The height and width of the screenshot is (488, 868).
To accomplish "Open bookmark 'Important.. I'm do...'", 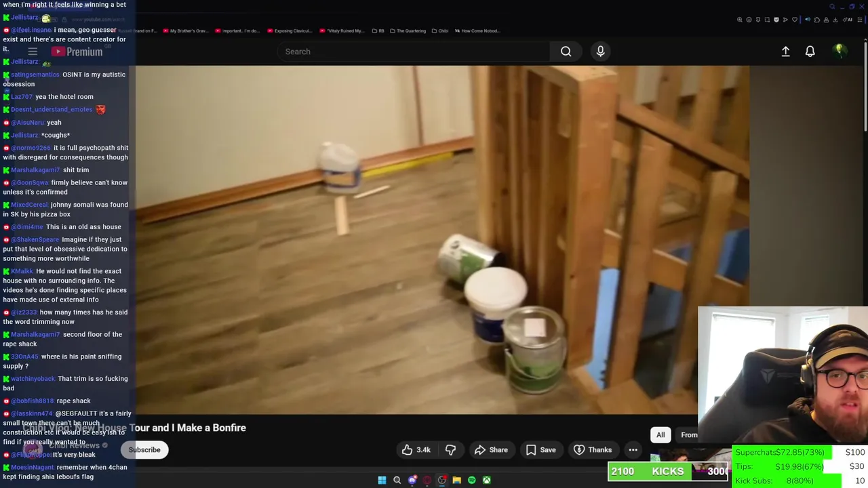I will click(238, 30).
